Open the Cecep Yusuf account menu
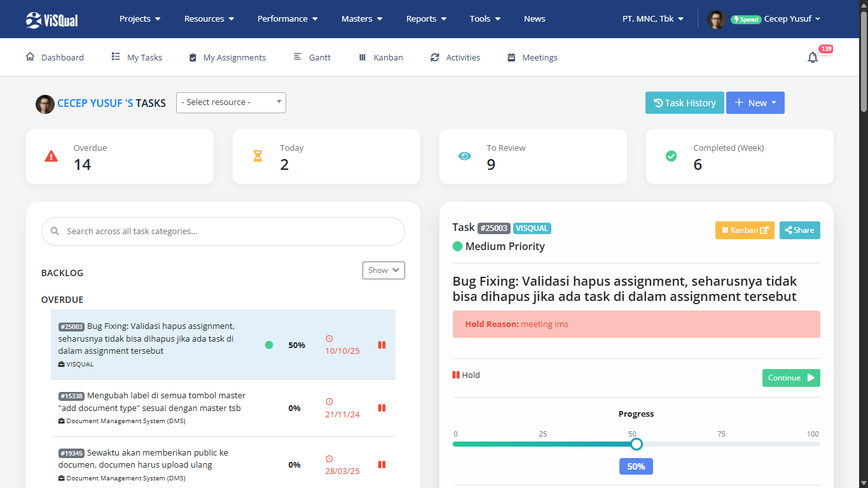The image size is (868, 488). pos(792,19)
